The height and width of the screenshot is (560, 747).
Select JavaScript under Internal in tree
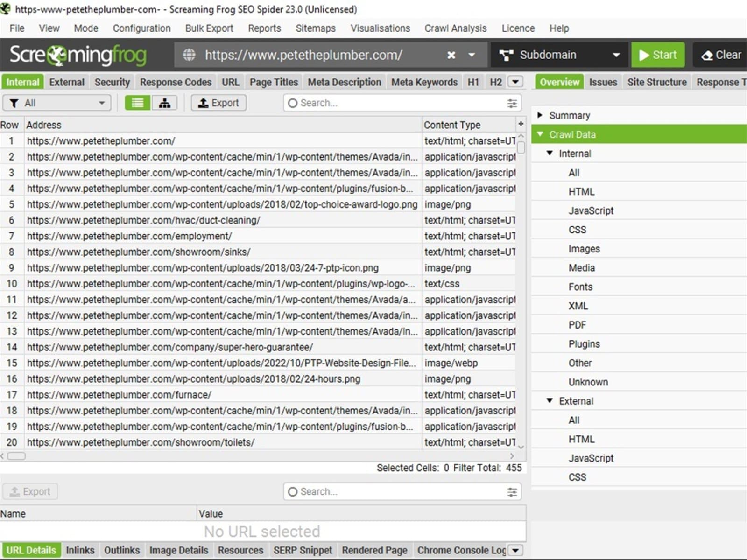click(x=591, y=210)
